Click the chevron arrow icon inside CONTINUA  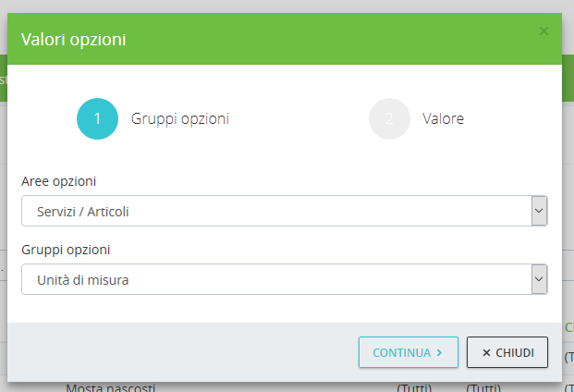440,352
